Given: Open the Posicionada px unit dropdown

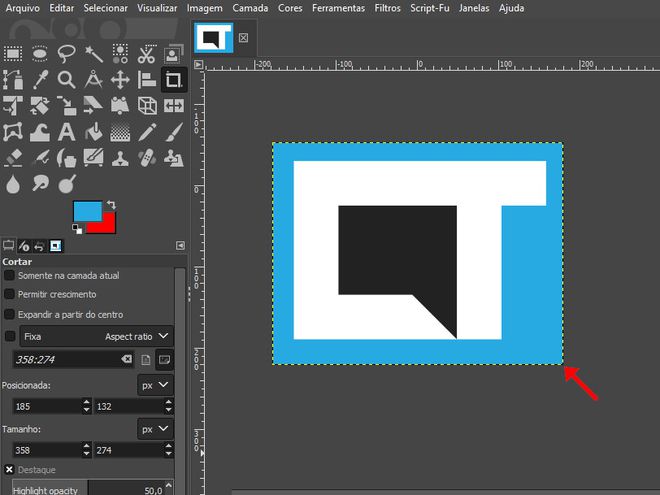Looking at the screenshot, I should [155, 385].
